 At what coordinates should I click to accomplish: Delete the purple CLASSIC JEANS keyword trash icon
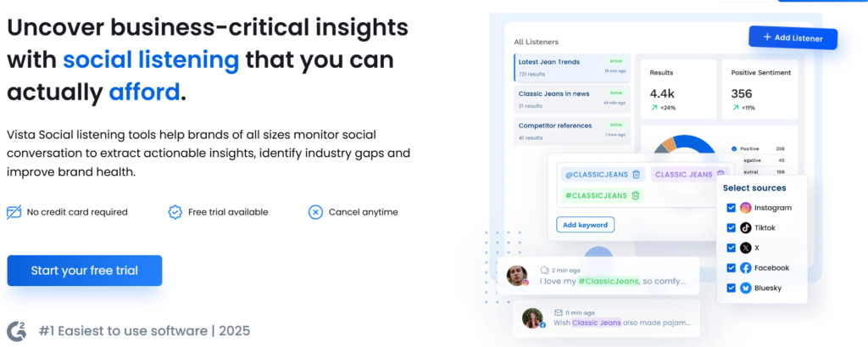pos(721,174)
